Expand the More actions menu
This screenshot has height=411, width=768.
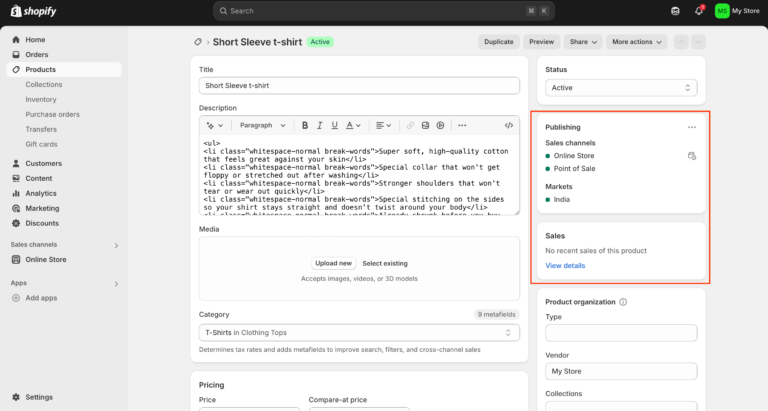[636, 42]
